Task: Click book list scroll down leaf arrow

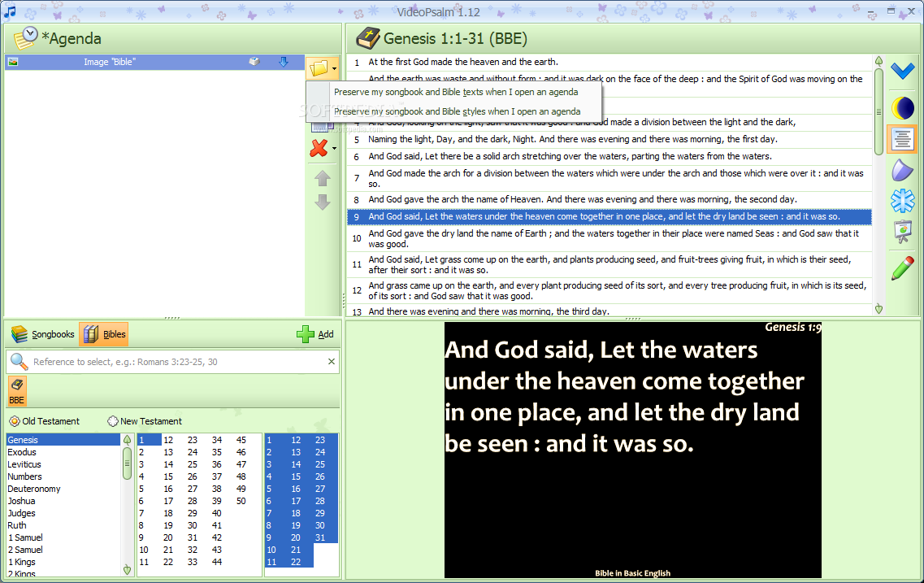Action: click(127, 569)
